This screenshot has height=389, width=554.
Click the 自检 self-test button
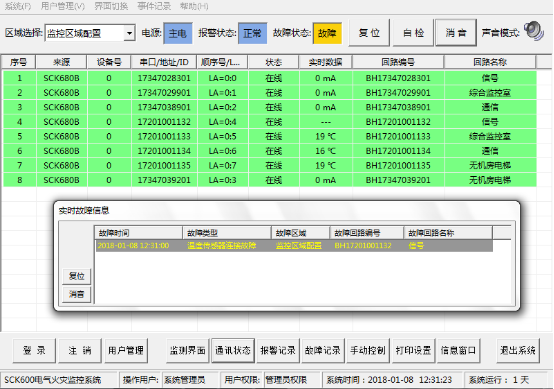(x=413, y=33)
